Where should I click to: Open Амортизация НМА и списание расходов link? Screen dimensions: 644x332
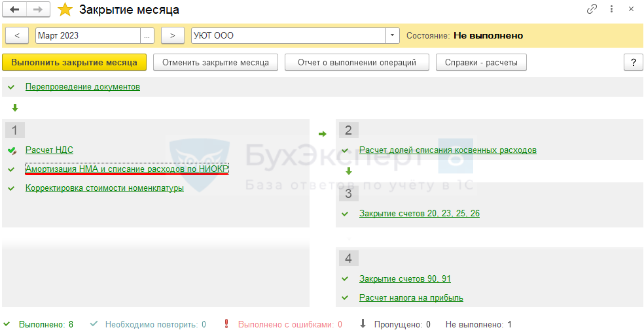coord(126,169)
